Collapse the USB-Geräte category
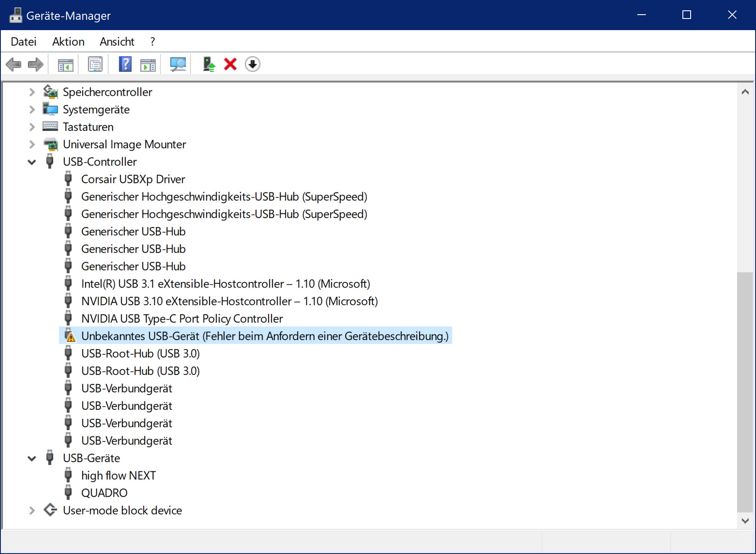The width and height of the screenshot is (756, 554). [x=32, y=458]
